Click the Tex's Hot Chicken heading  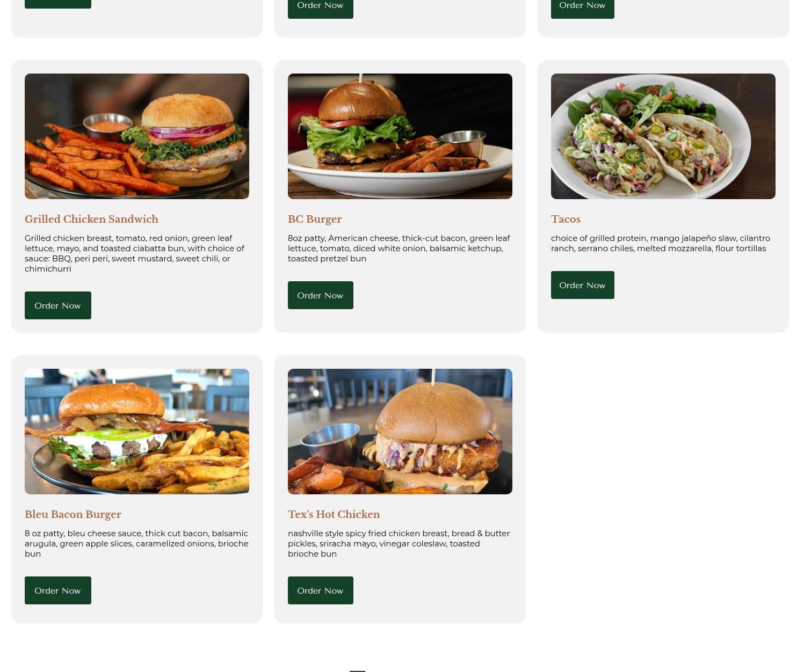click(334, 514)
